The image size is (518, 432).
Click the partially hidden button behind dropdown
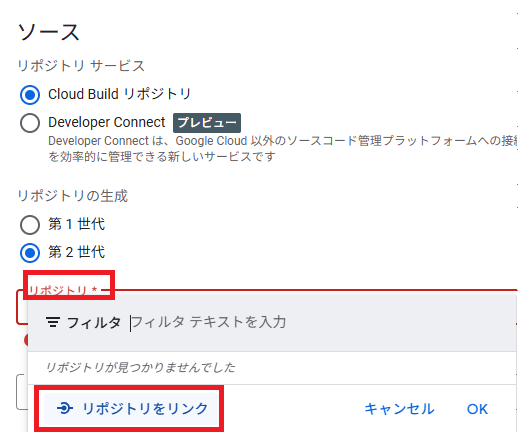tap(22, 392)
